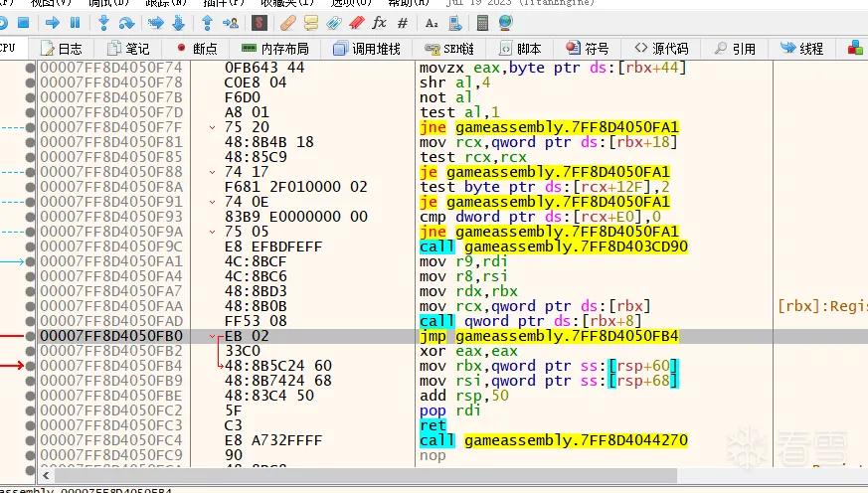This screenshot has height=493, width=868.
Task: Select the 'jmp gameassembly.7FF8D4050FB4' instruction
Action: click(x=549, y=336)
